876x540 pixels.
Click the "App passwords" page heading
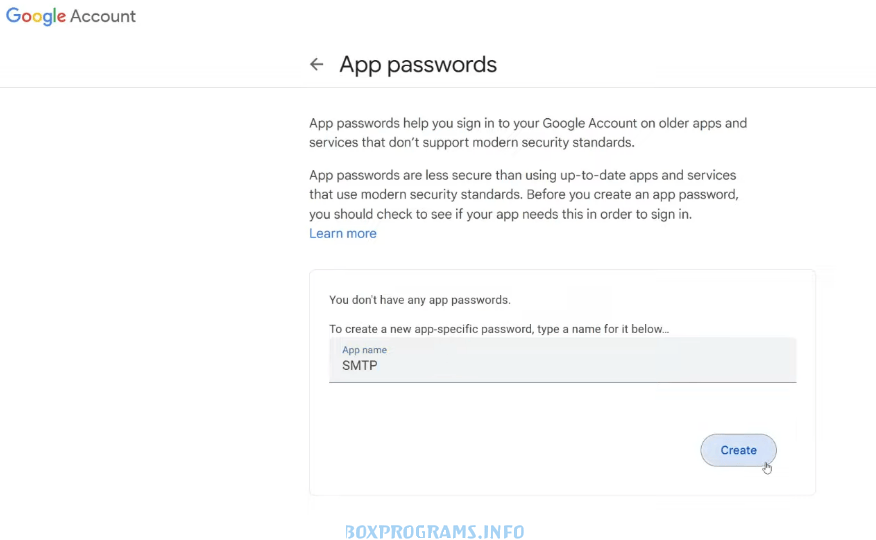(418, 65)
